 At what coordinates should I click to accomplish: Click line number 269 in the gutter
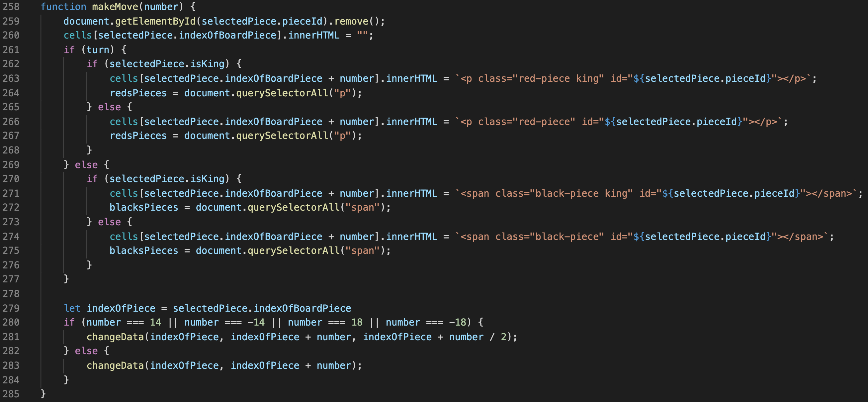[x=11, y=165]
